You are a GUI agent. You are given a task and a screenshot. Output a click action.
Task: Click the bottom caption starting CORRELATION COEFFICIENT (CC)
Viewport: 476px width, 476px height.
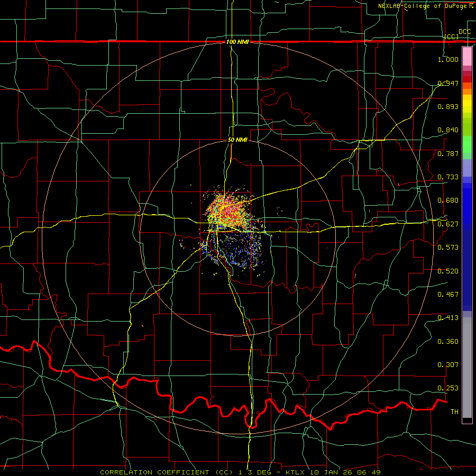coord(240,472)
